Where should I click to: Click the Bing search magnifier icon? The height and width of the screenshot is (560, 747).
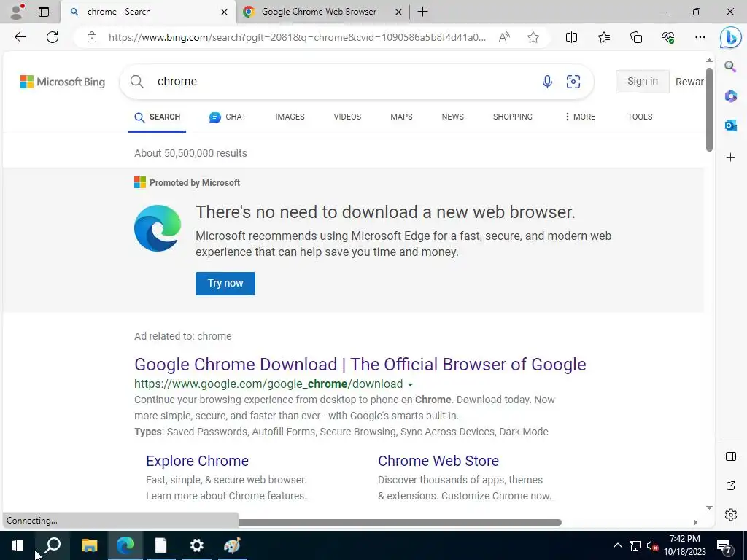tap(136, 82)
